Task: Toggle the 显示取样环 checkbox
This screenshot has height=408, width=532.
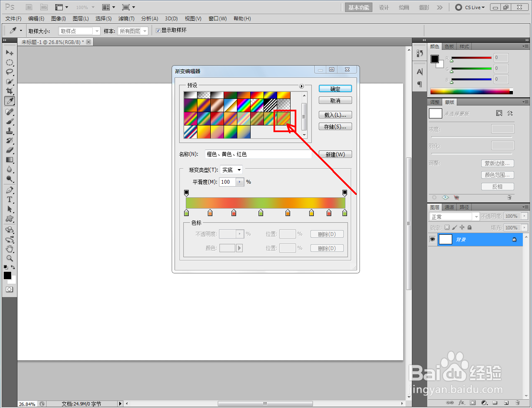Action: pos(158,30)
